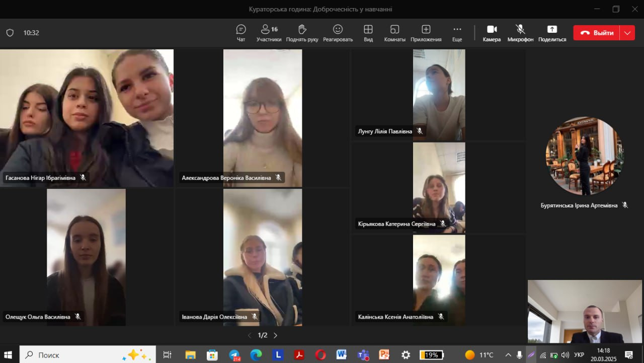Toggle the camera on or off
This screenshot has width=644, height=363.
pos(492,33)
